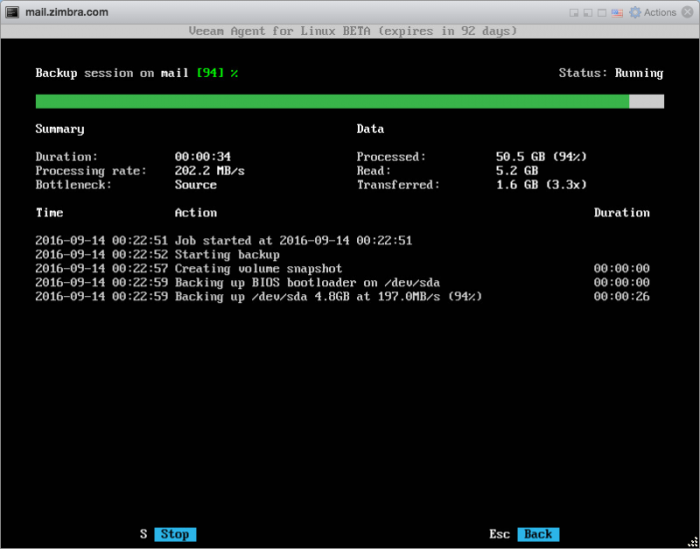700x549 pixels.
Task: Click the "Backup session on mail" title
Action: pos(112,73)
